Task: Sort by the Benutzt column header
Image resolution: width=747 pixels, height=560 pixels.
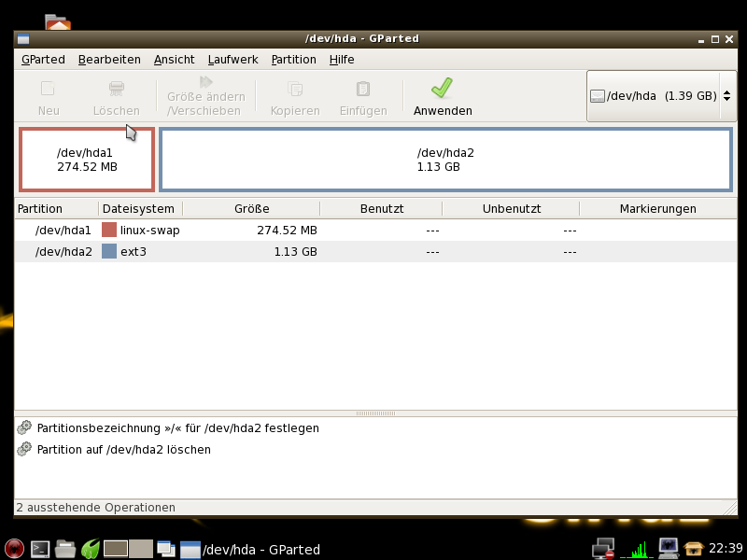Action: (x=382, y=208)
